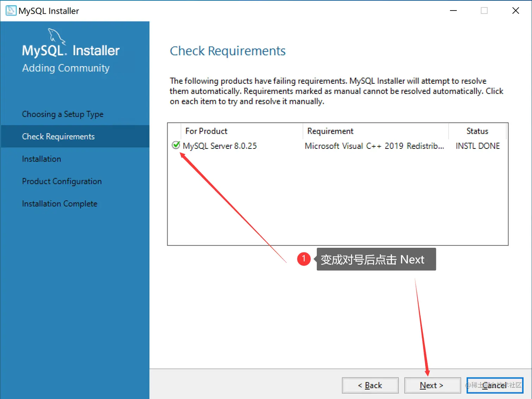This screenshot has width=532, height=399.
Task: Click the Next button
Action: coord(432,385)
